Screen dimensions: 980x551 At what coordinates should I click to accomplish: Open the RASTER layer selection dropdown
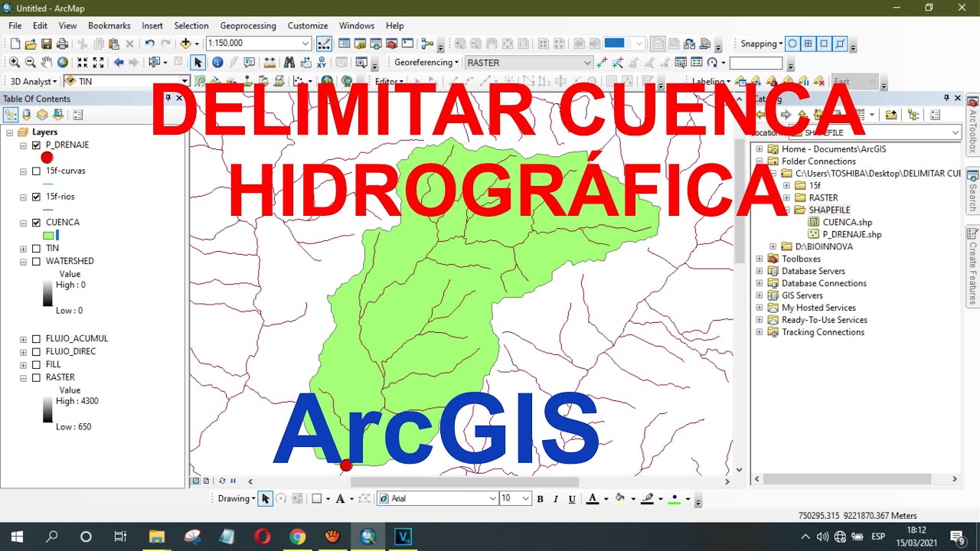[587, 63]
